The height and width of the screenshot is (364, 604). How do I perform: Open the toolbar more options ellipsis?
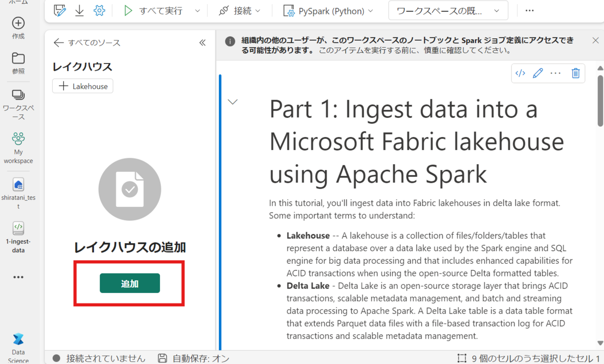click(530, 11)
